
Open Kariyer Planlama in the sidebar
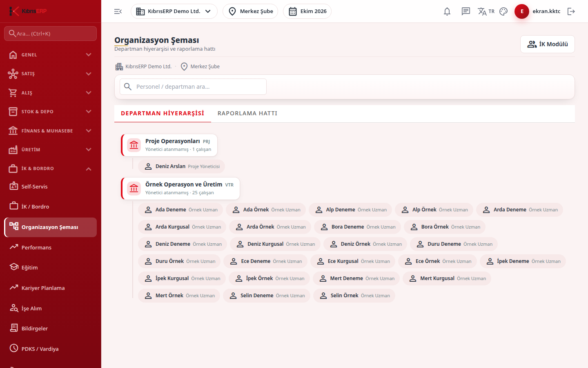(x=51, y=288)
